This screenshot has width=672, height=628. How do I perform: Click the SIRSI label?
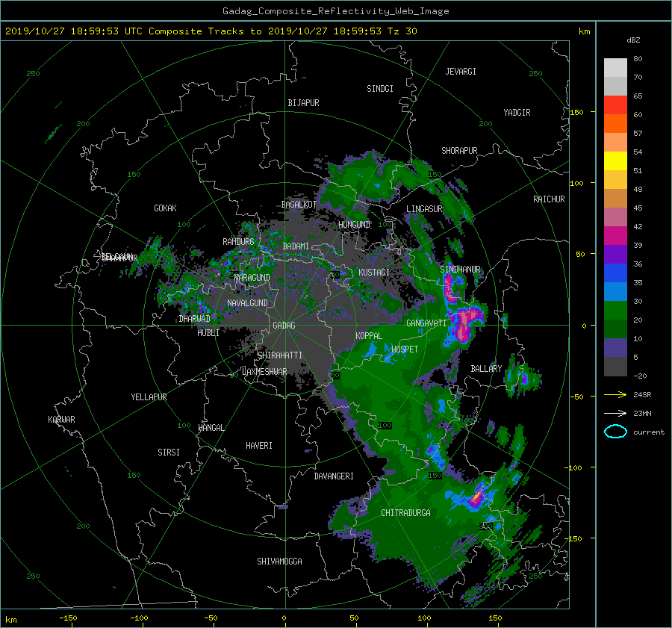click(x=169, y=453)
